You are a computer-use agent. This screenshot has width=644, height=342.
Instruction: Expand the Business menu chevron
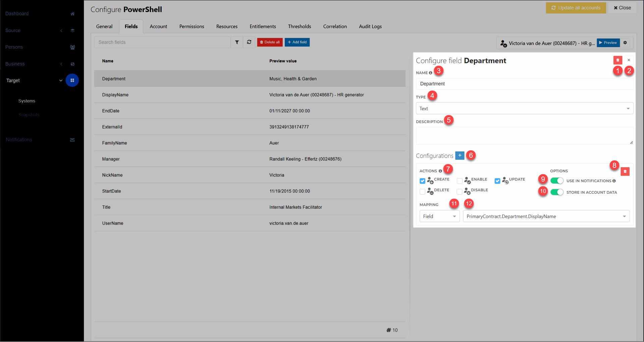61,64
